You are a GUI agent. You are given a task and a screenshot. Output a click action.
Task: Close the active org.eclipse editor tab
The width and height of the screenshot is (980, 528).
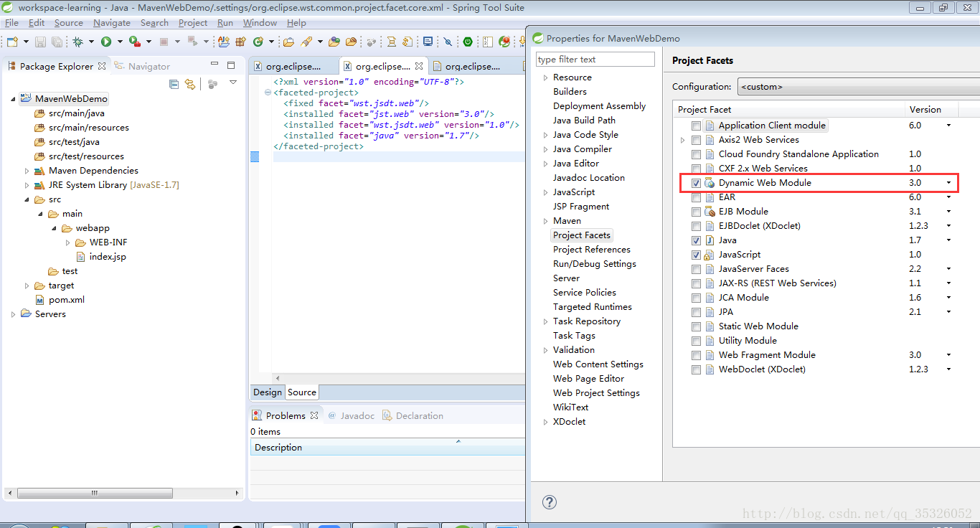[x=419, y=66]
